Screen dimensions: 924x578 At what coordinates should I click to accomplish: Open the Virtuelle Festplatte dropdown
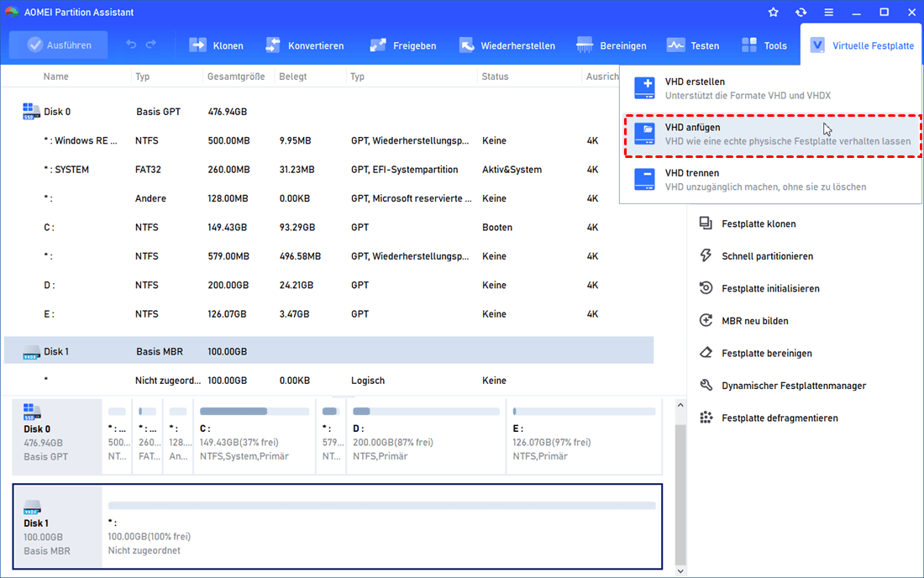[x=862, y=45]
